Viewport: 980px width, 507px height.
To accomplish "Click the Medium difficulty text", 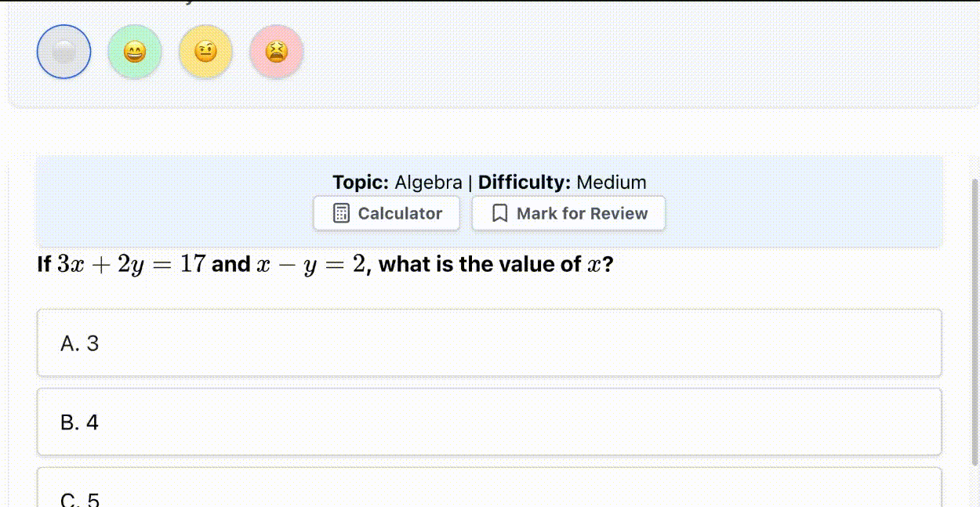I will (612, 183).
